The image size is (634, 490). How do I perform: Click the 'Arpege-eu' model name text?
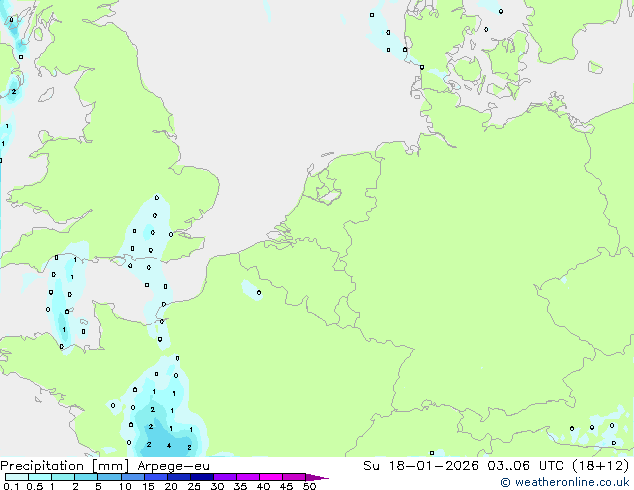[173, 466]
